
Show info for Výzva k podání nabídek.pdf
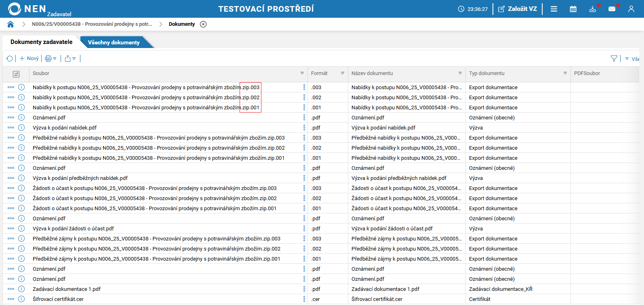(21, 127)
